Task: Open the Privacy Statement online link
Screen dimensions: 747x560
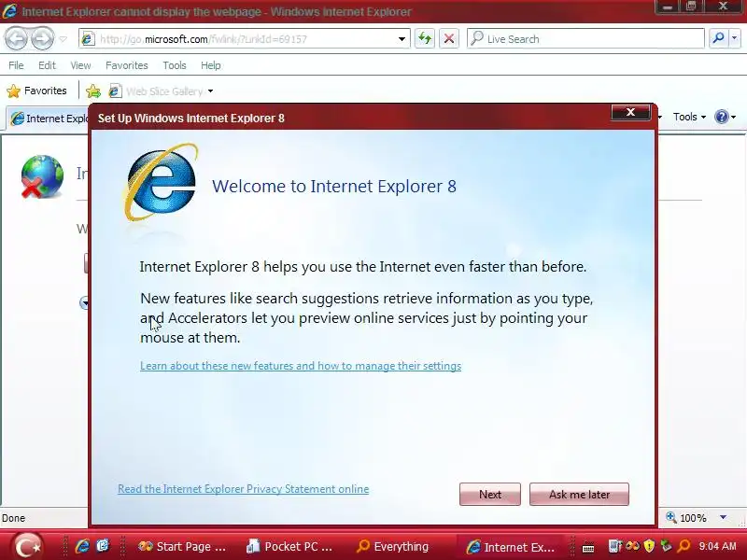Action: [244, 489]
